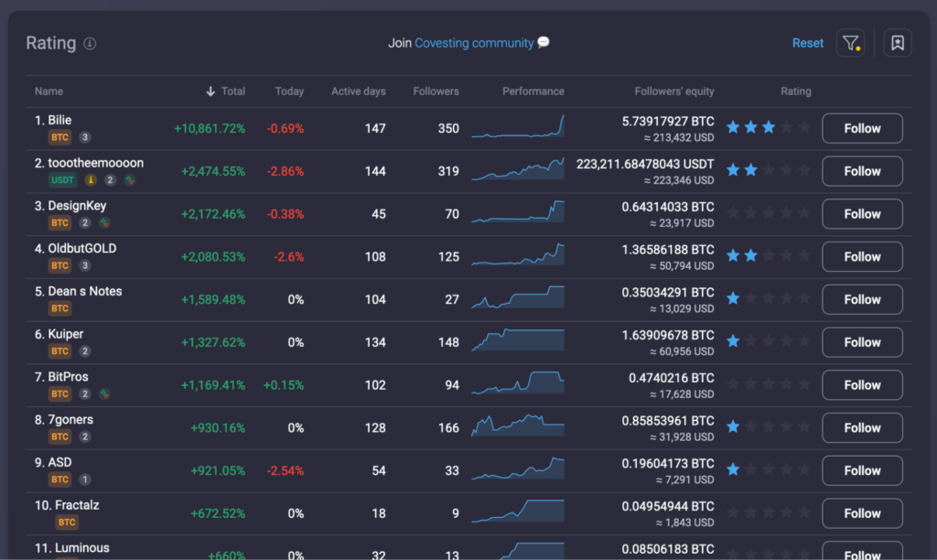The height and width of the screenshot is (560, 937).
Task: Click the chat bubble beside Covesting community
Action: click(x=543, y=42)
